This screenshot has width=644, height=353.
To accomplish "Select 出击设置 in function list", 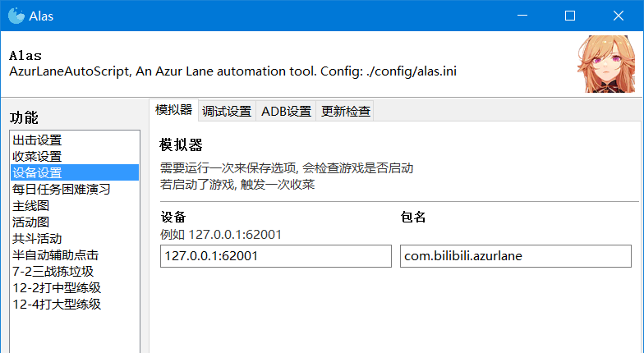I will pyautogui.click(x=38, y=140).
